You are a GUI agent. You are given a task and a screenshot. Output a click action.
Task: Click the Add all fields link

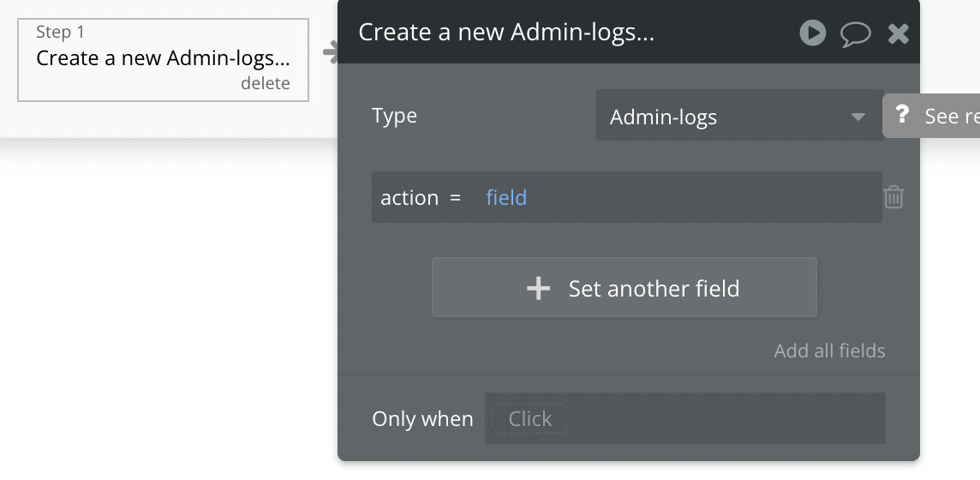tap(829, 351)
